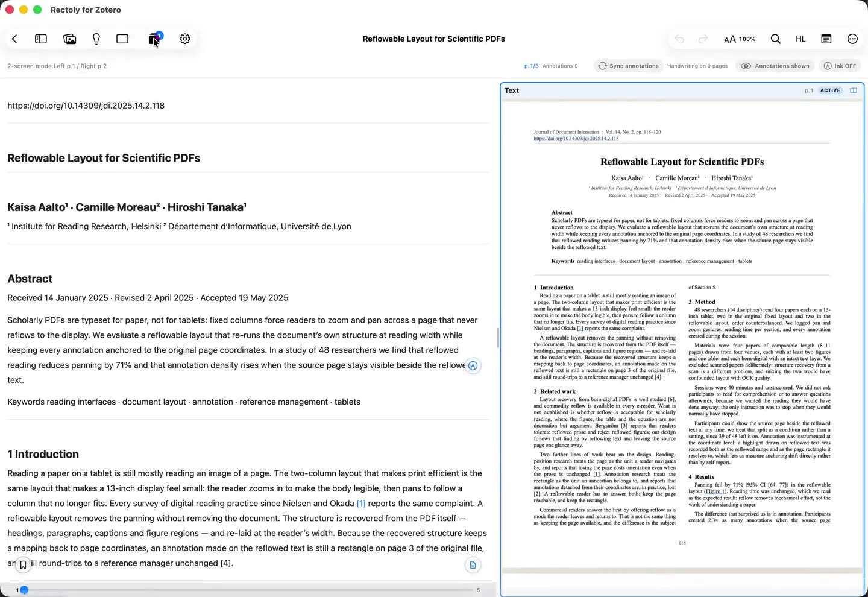Viewport: 868px width, 597px height.
Task: Click the PDF page thumbnail title
Action: (x=682, y=162)
